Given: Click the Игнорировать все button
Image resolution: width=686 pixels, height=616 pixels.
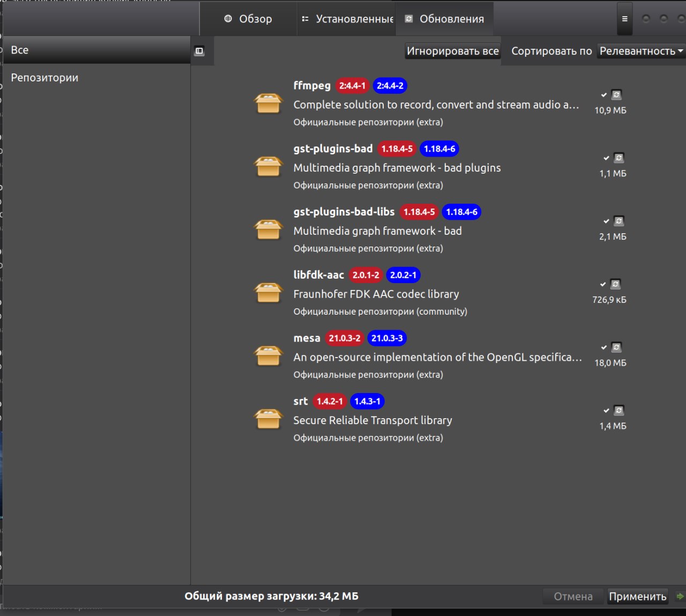Looking at the screenshot, I should [x=453, y=51].
